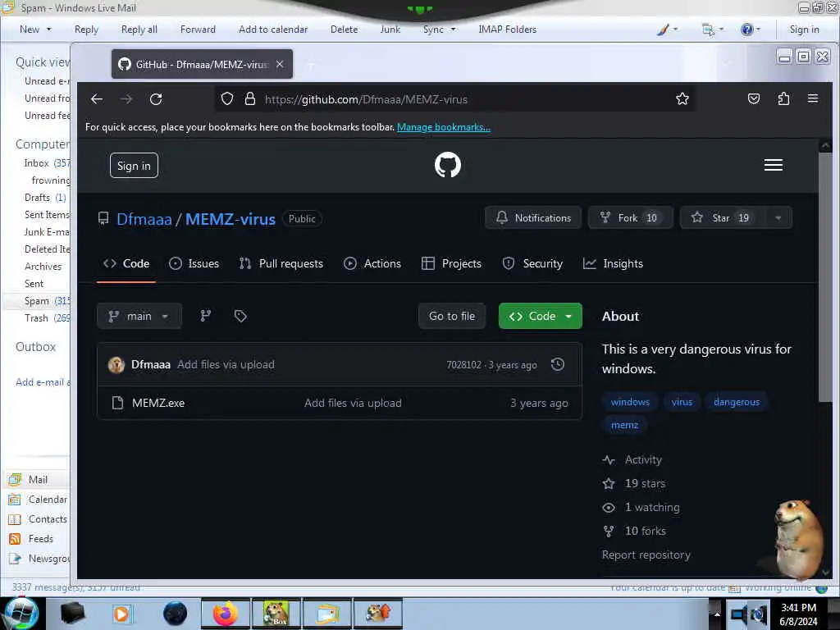This screenshot has width=840, height=630.
Task: Open the Pocket save icon
Action: coord(754,98)
